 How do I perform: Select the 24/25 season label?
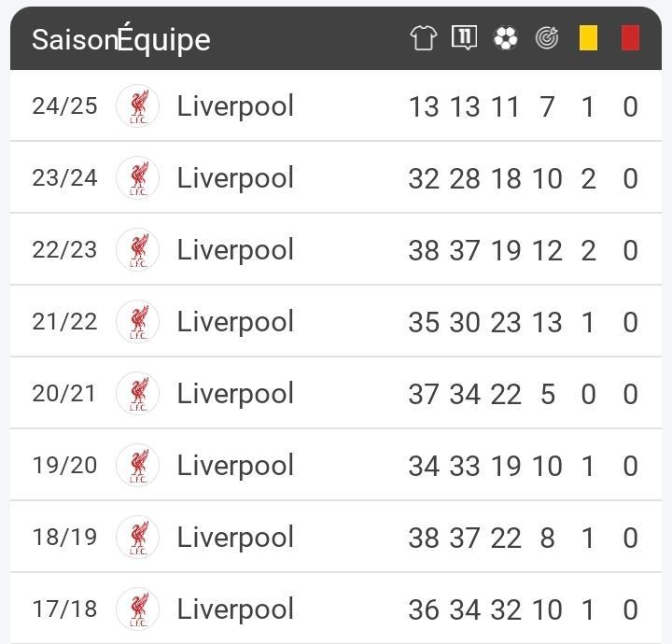coord(64,105)
